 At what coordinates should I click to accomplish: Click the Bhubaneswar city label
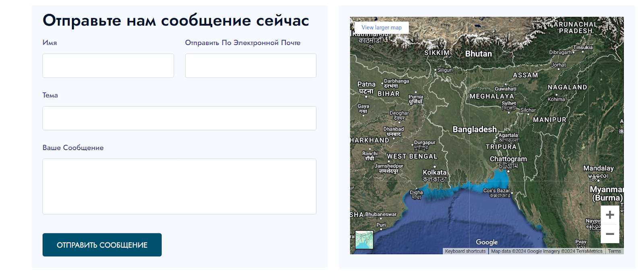point(381,214)
